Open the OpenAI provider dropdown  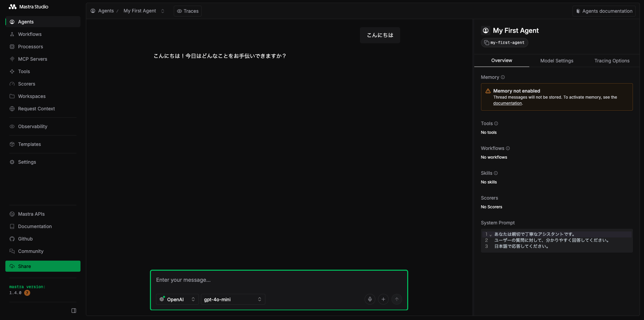[177, 299]
